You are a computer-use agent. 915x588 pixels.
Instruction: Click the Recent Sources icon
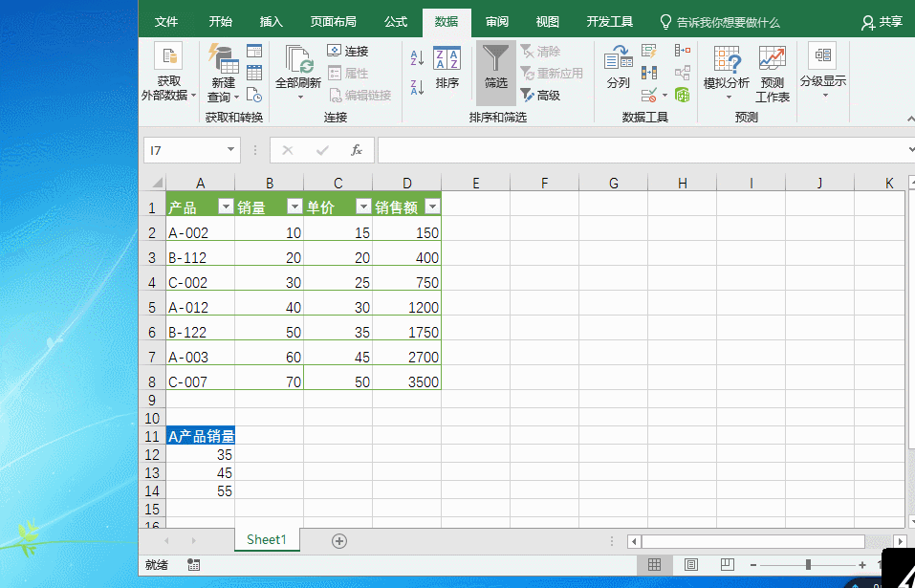point(253,95)
